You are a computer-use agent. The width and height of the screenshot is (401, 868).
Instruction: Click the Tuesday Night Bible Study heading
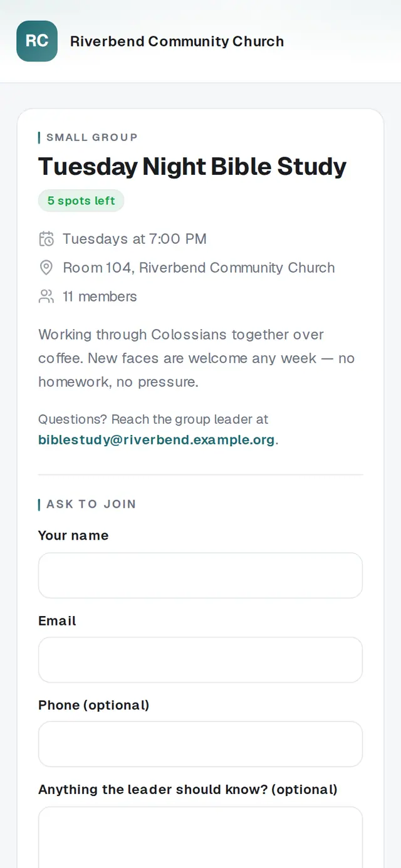[x=192, y=167]
